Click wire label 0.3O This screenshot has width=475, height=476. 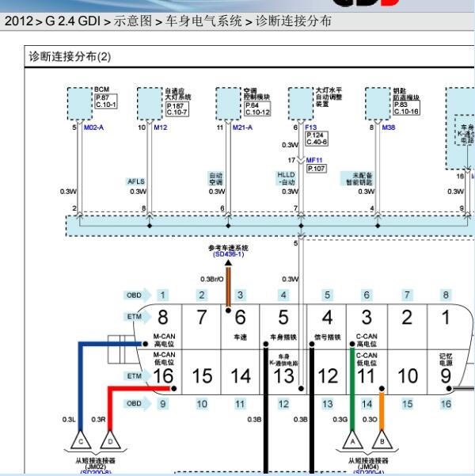tap(370, 420)
